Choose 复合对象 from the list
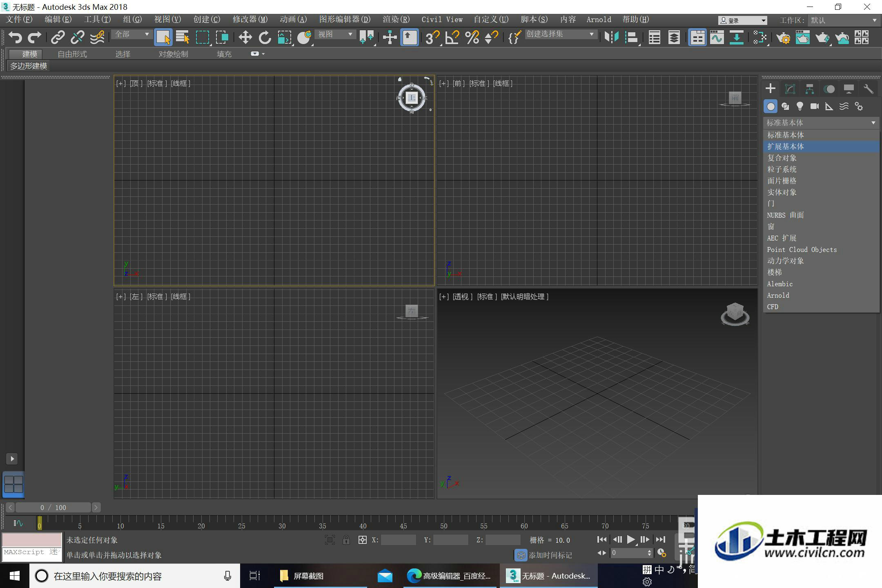 pyautogui.click(x=821, y=158)
